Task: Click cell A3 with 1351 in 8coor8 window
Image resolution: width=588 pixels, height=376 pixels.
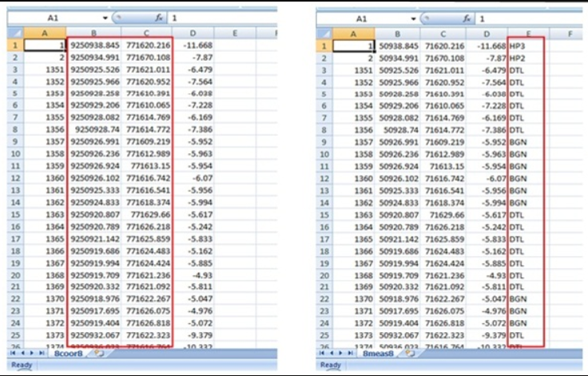Action: [45, 69]
